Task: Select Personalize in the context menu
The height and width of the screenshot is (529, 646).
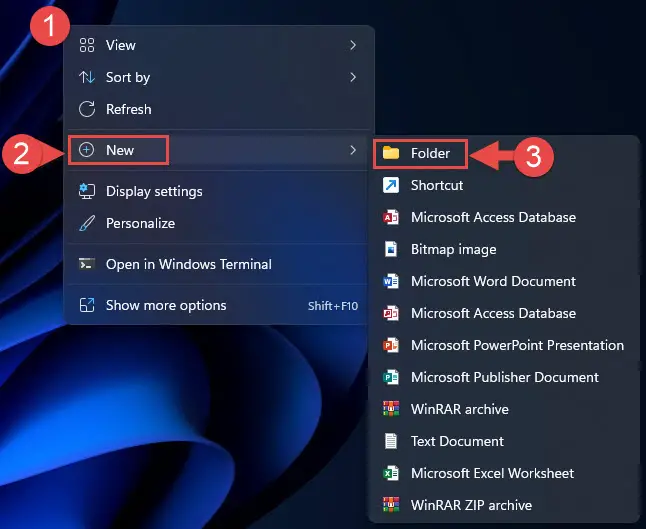Action: tap(219, 223)
